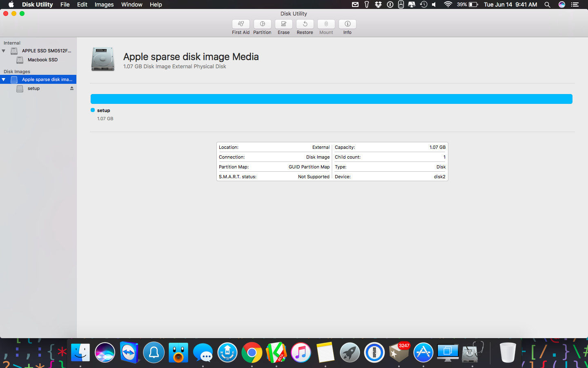Open the package app with 3247 badge
The height and width of the screenshot is (368, 588).
(399, 352)
